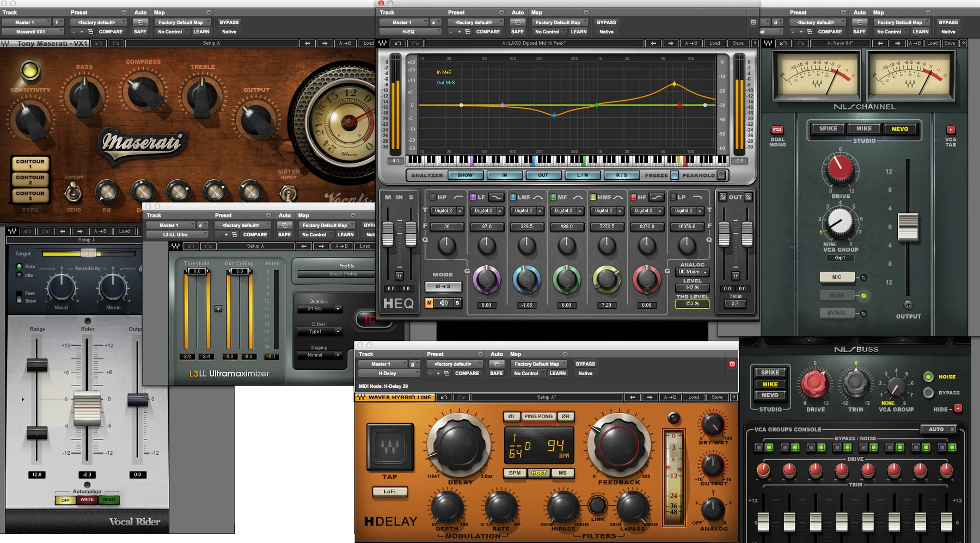Click H-Delay red target icon in header
980x543 pixels.
[732, 364]
